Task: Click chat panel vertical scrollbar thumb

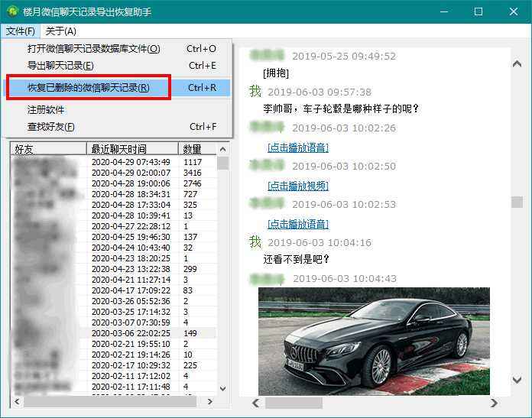Action: (x=517, y=202)
